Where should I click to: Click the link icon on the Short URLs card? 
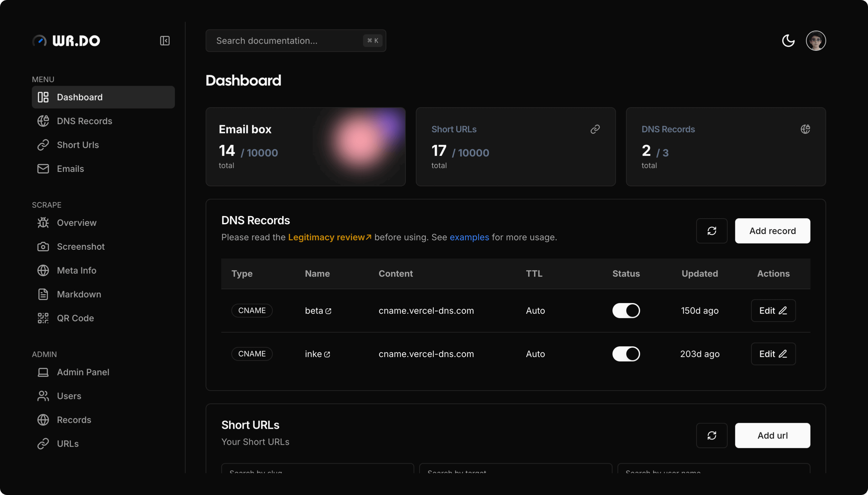tap(595, 129)
